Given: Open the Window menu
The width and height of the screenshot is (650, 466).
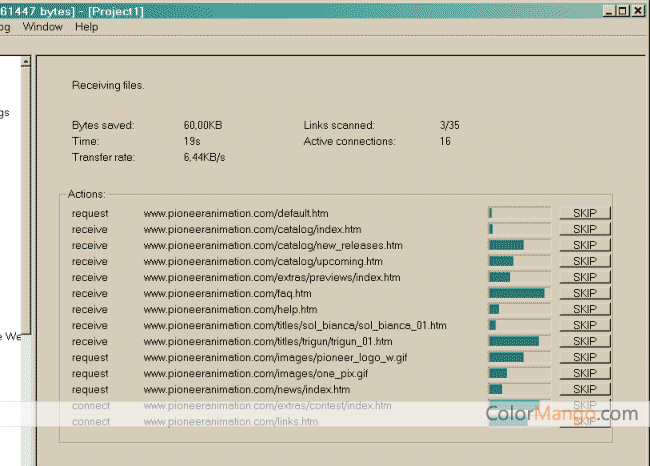Looking at the screenshot, I should point(43,27).
